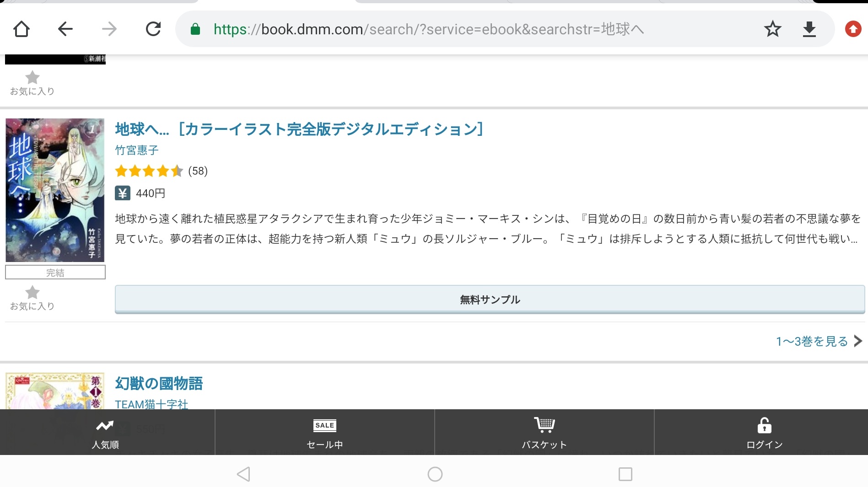Viewport: 868px width, 487px height.
Task: Tap the browser home icon
Action: [22, 29]
